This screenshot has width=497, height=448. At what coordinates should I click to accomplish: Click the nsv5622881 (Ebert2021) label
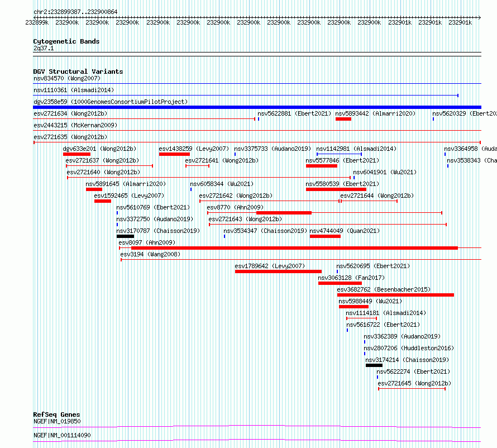[294, 113]
